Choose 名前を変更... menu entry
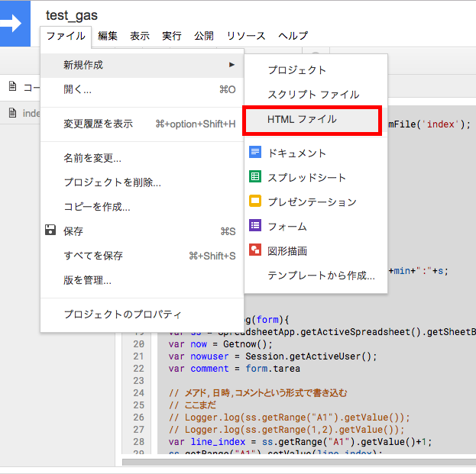 (142, 158)
